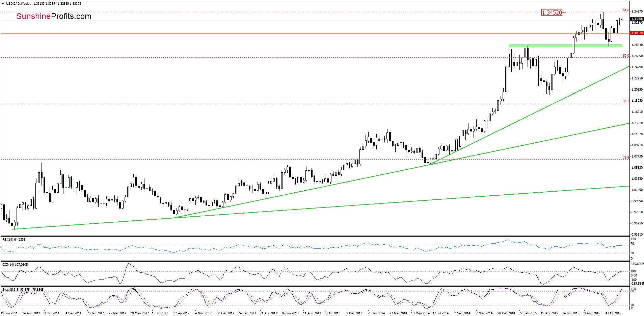
Task: Click the 7 Sep 2014 date label
Action: click(x=462, y=313)
